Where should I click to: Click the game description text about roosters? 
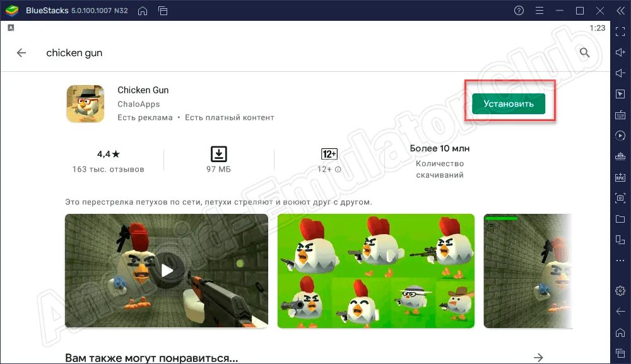218,202
